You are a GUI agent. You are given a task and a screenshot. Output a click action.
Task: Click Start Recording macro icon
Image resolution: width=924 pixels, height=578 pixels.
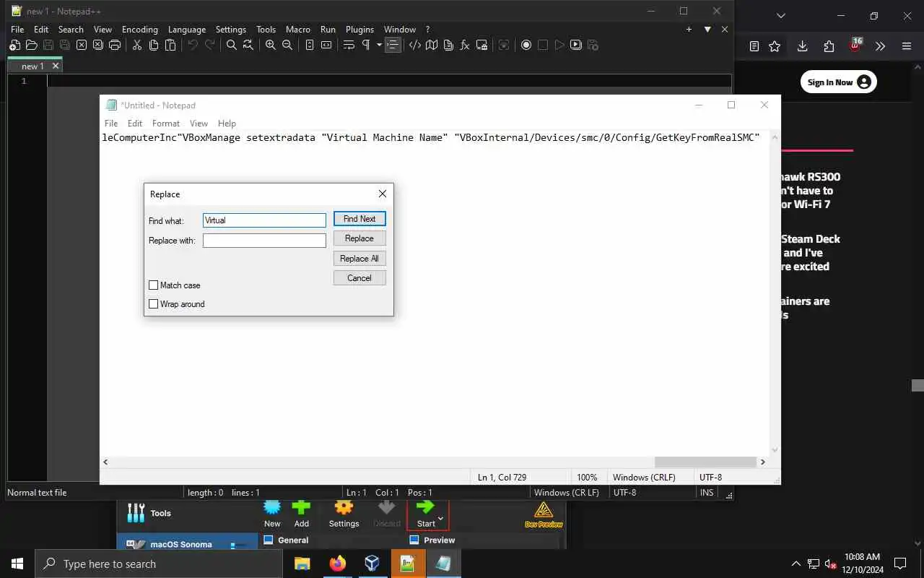526,45
